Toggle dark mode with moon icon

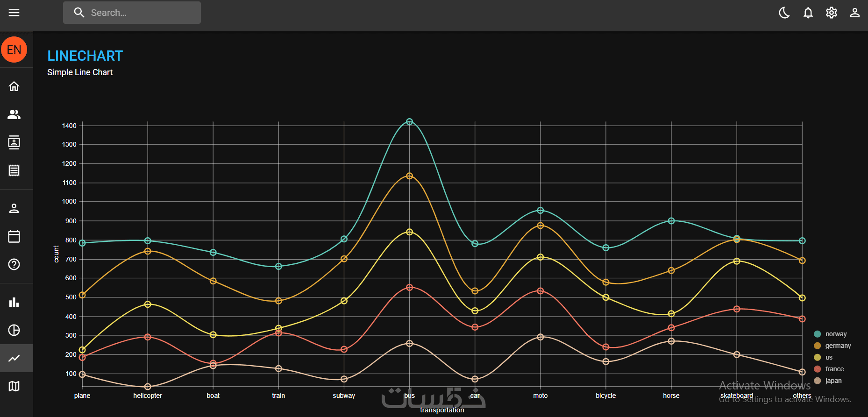784,13
